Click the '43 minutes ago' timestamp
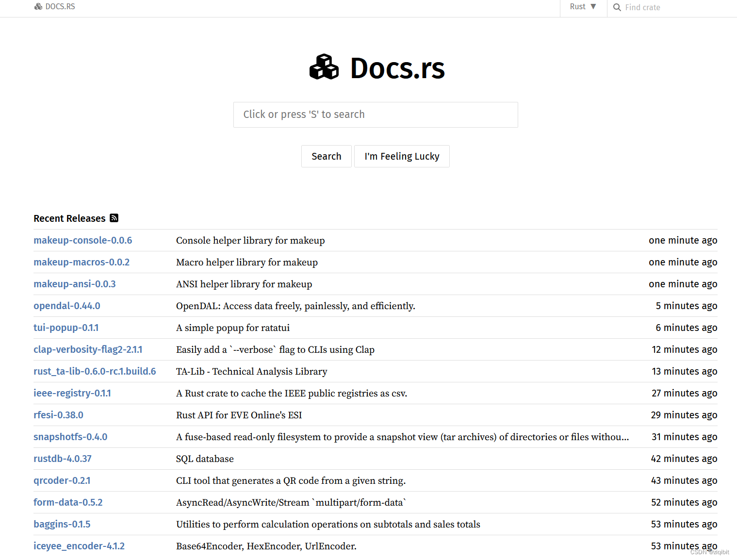Viewport: 737px width, 560px height. (x=684, y=480)
